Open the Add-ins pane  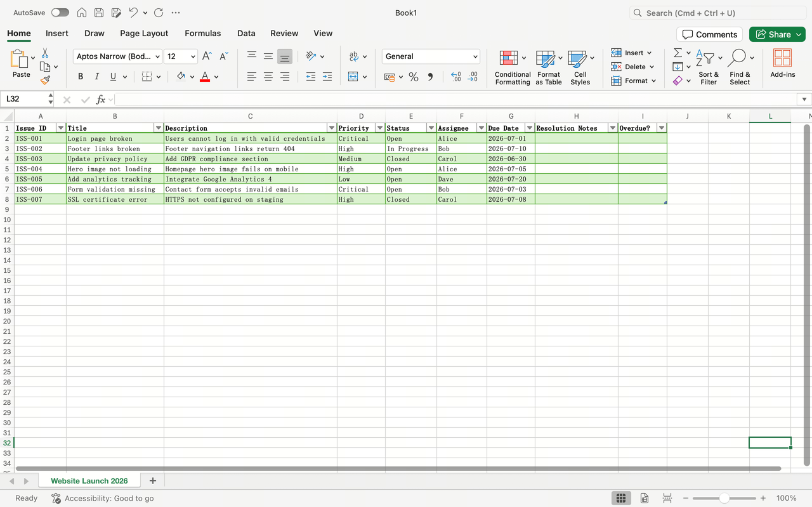coord(782,63)
